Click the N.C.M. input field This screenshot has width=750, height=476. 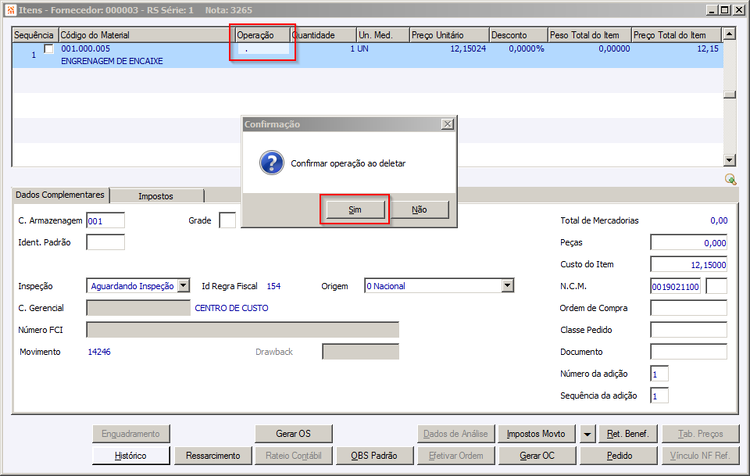click(675, 287)
